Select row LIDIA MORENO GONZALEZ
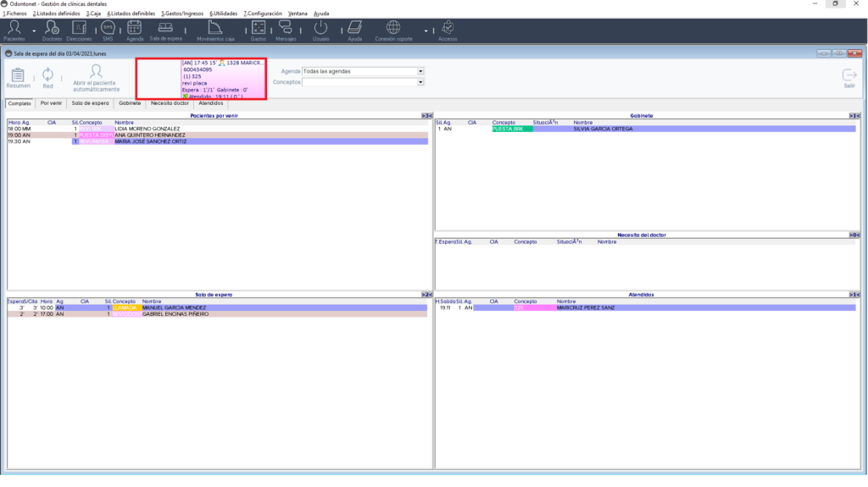Image resolution: width=868 pixels, height=487 pixels. 218,129
